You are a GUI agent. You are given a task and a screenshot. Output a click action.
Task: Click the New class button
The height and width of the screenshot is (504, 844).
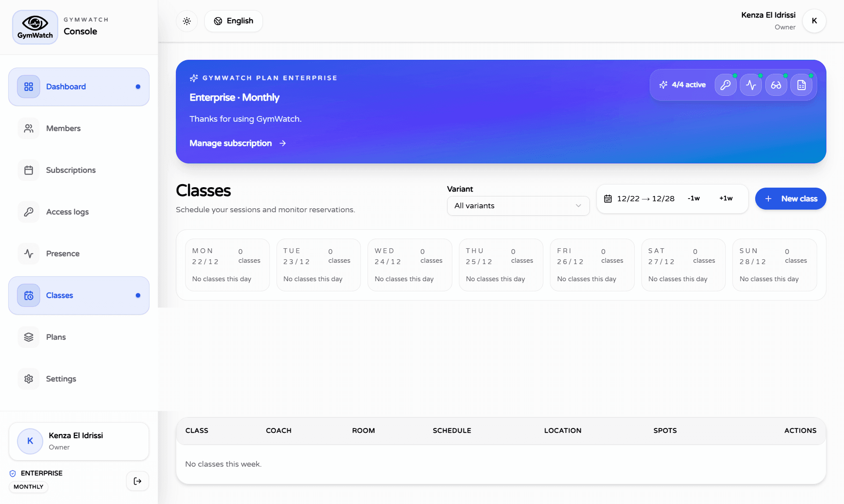point(790,199)
